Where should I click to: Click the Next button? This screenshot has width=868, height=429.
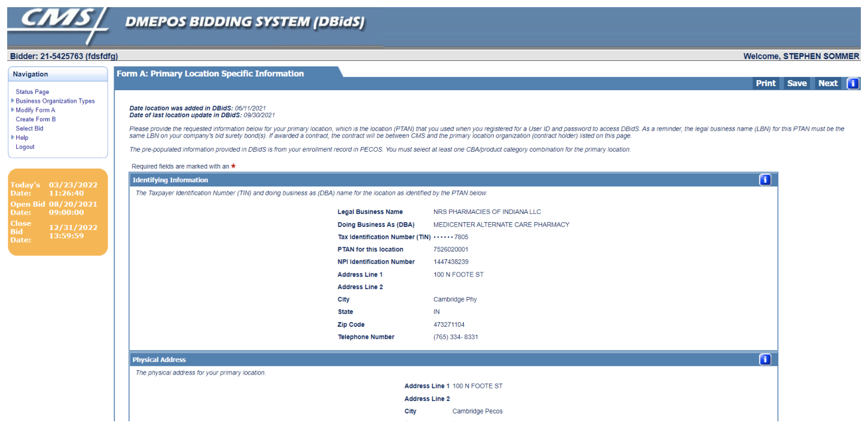click(828, 84)
